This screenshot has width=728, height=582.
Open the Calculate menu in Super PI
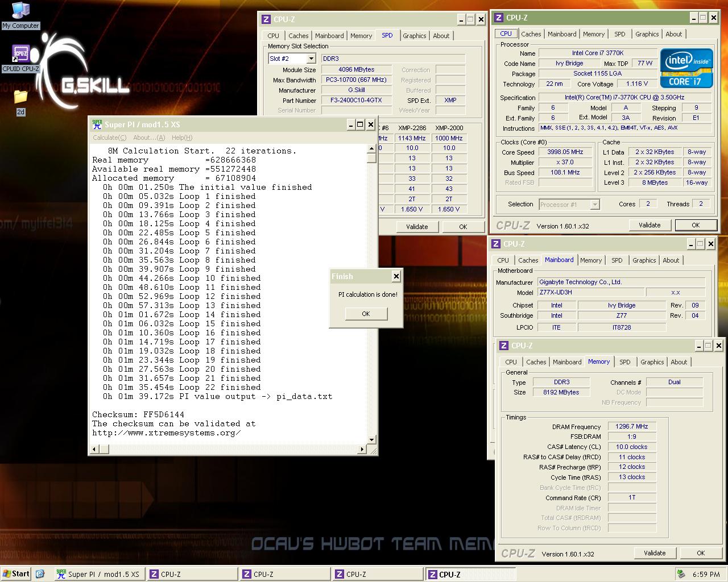point(110,138)
